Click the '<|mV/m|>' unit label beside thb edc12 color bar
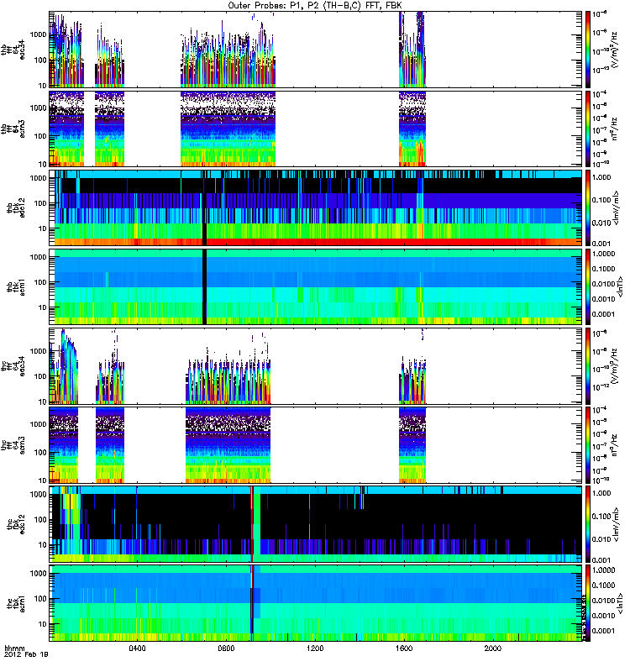The image size is (630, 672). pos(616,207)
